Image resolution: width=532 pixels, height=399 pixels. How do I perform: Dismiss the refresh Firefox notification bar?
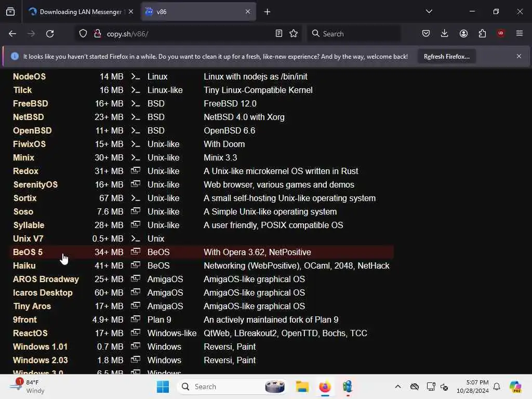[519, 56]
